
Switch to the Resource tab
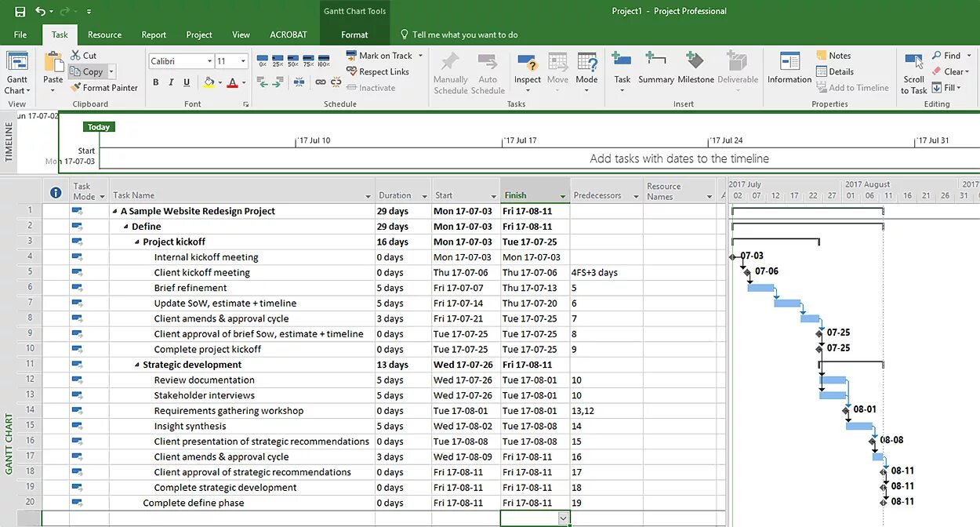pos(104,35)
